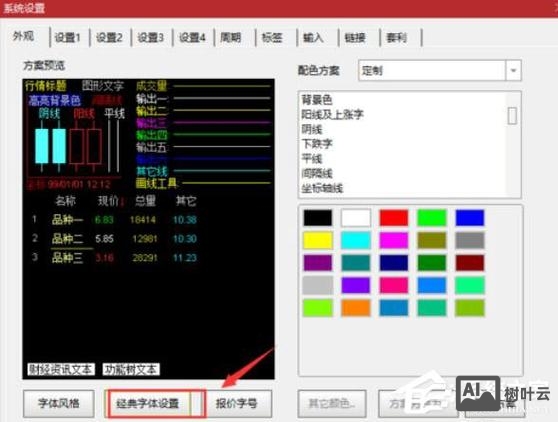Screen dimensions: 558x422
Task: Pick the maroon color swatch
Action: pyautogui.click(x=470, y=263)
